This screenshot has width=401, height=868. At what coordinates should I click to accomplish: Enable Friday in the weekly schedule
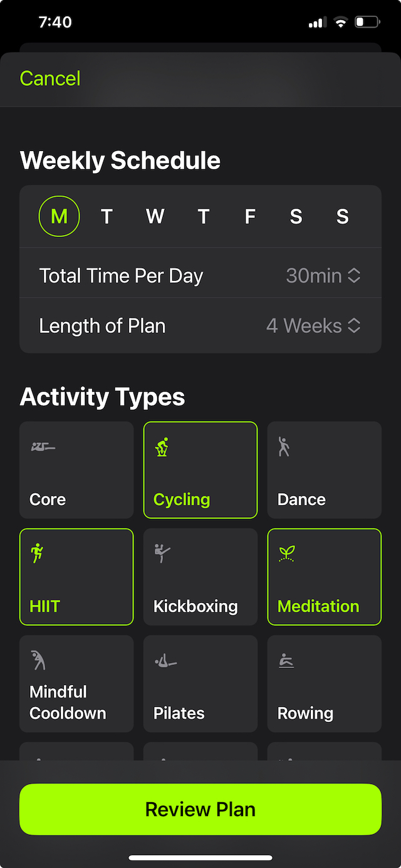[x=249, y=216]
